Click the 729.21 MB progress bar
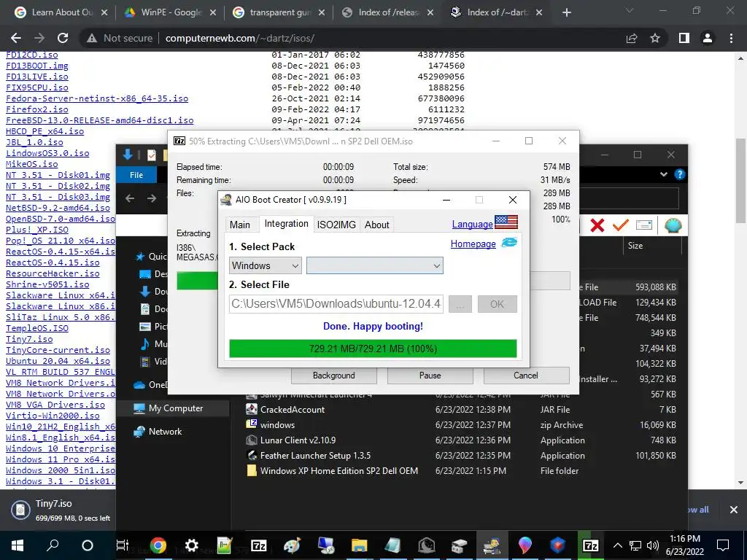747x560 pixels. pos(373,349)
